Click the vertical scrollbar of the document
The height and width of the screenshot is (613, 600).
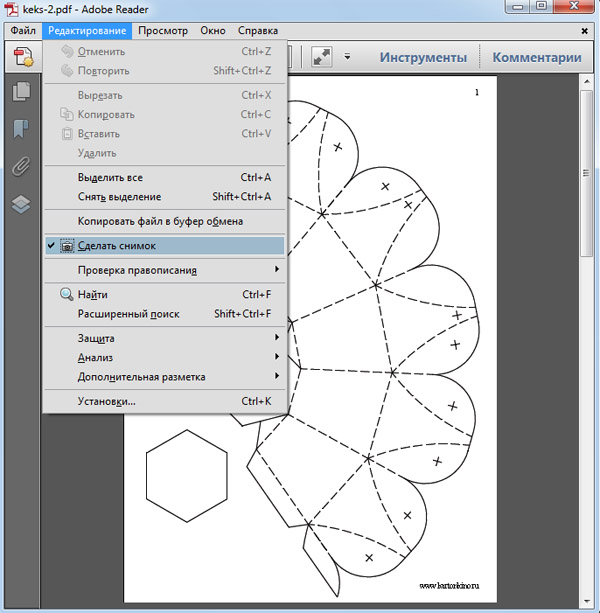588,300
